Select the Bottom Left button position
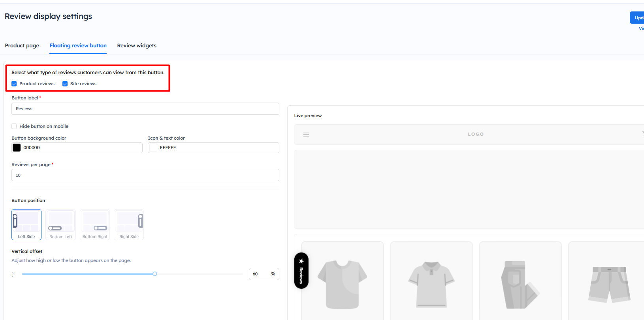This screenshot has width=644, height=320. [60, 225]
